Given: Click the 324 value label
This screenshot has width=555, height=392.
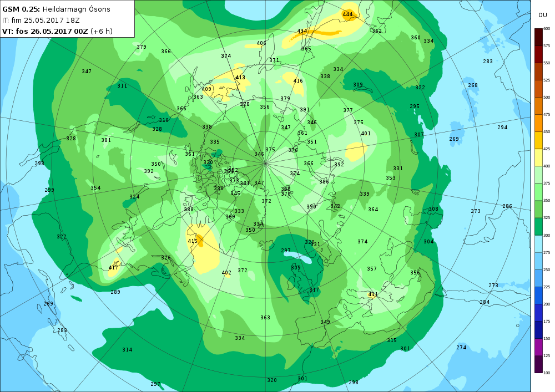Looking at the screenshot, I should pos(134,197).
